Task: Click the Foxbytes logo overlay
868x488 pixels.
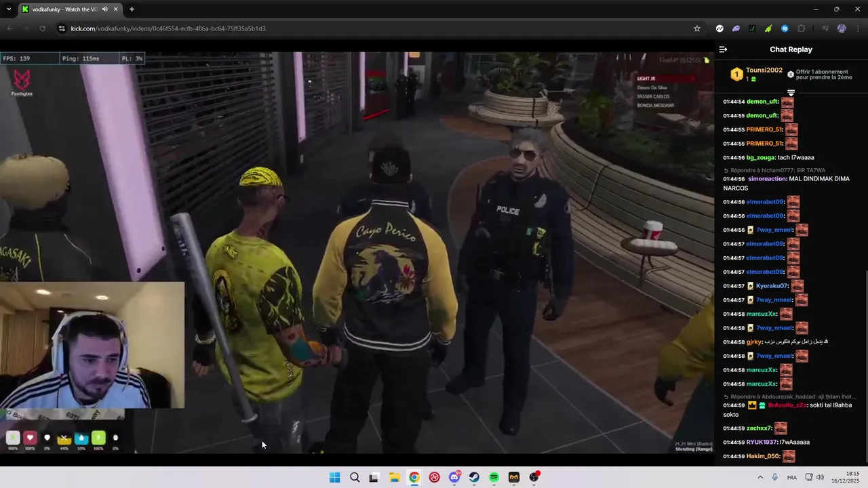Action: point(22,83)
